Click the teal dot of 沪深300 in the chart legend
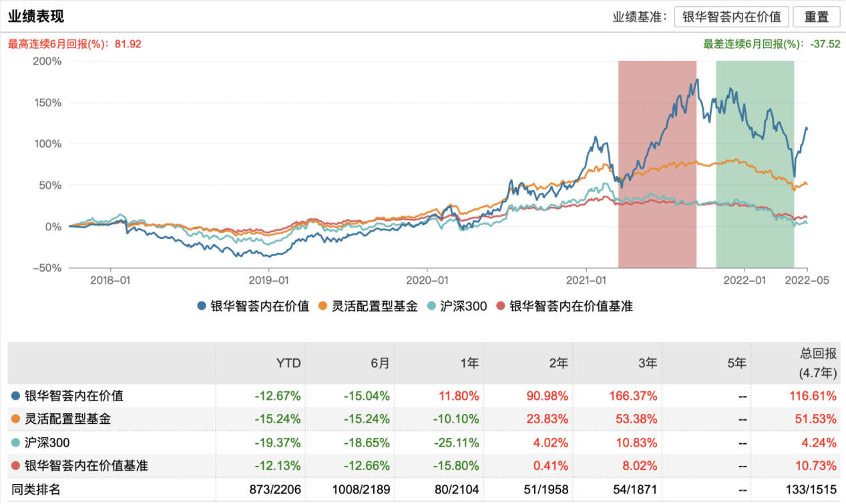Screen dimensions: 846x504 point(431,306)
